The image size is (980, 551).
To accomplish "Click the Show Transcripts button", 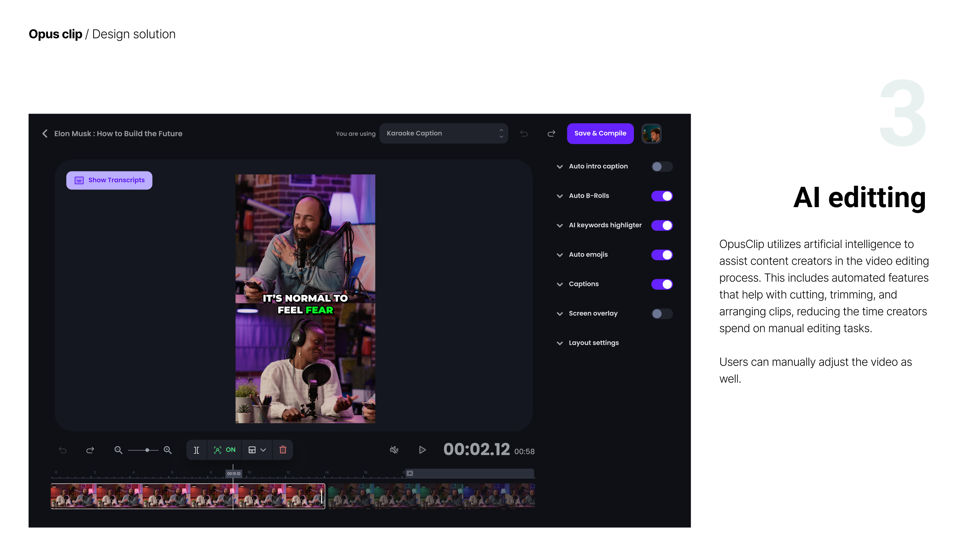I will coord(109,180).
